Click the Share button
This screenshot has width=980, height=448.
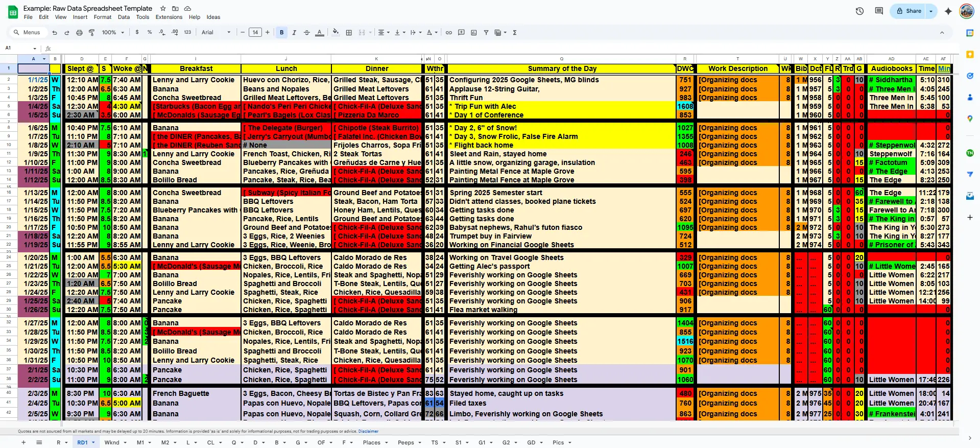point(909,11)
